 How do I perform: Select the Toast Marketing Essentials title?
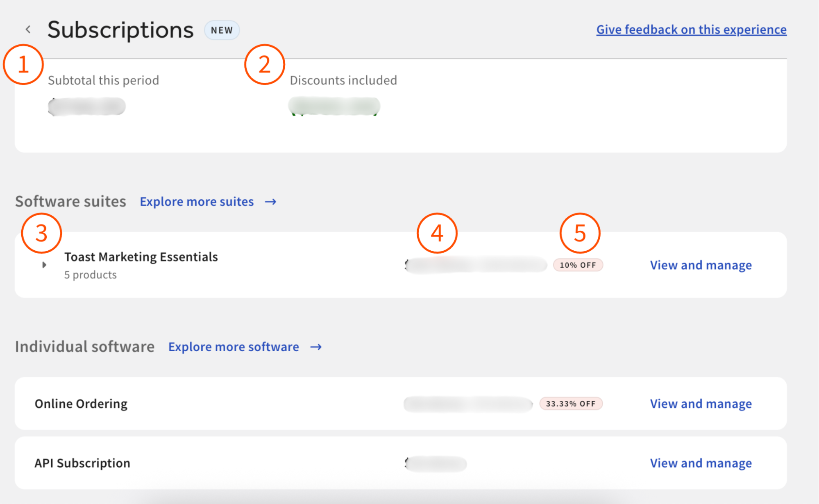[141, 257]
